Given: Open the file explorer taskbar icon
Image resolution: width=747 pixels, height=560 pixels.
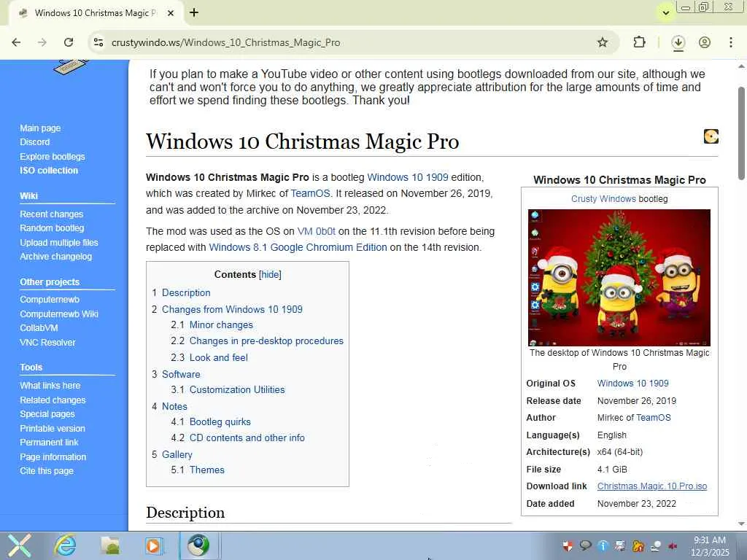Looking at the screenshot, I should (x=110, y=545).
